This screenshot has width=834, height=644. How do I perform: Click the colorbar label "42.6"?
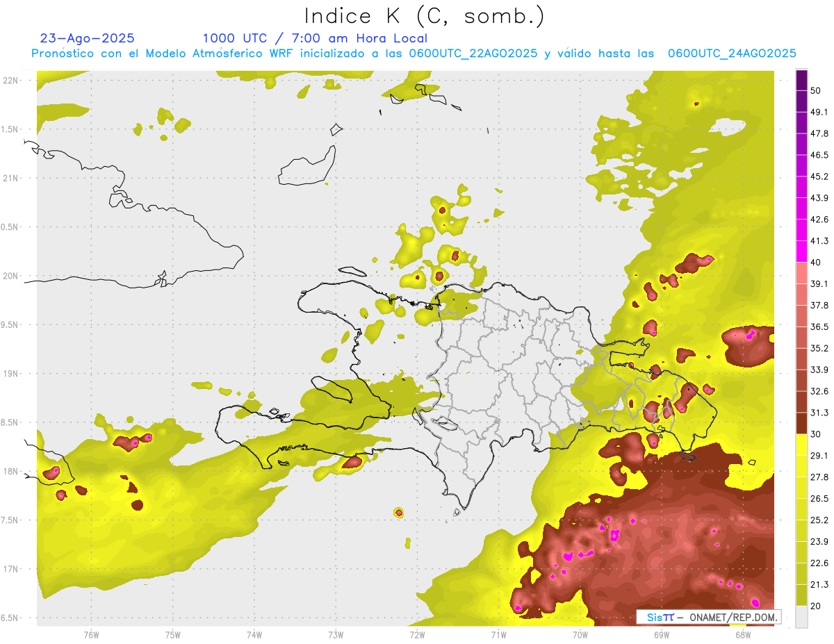point(819,220)
